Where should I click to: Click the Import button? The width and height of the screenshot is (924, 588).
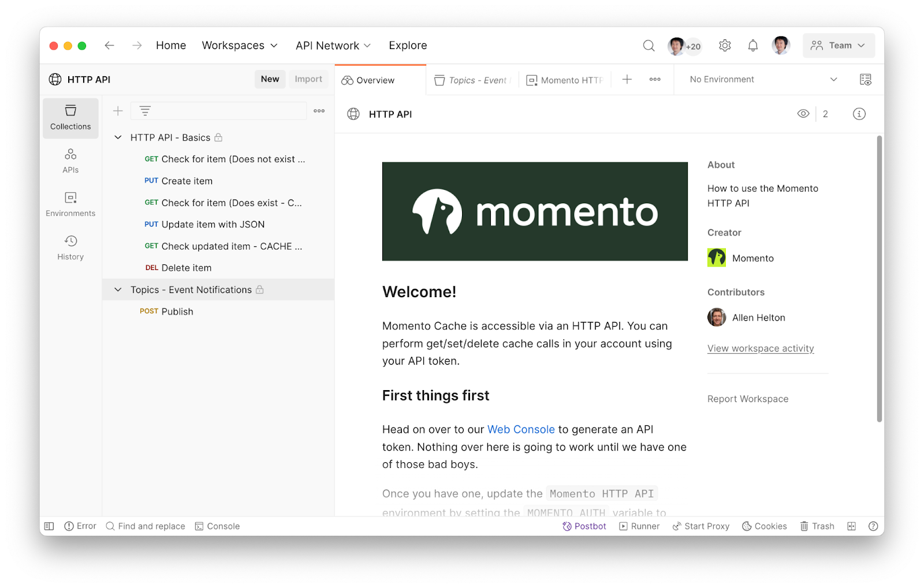(308, 79)
